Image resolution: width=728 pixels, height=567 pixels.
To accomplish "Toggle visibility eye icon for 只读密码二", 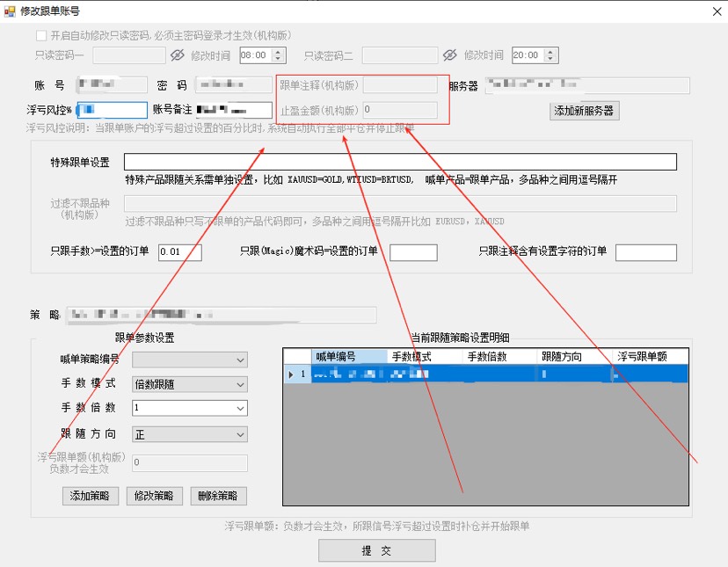I will pos(449,55).
